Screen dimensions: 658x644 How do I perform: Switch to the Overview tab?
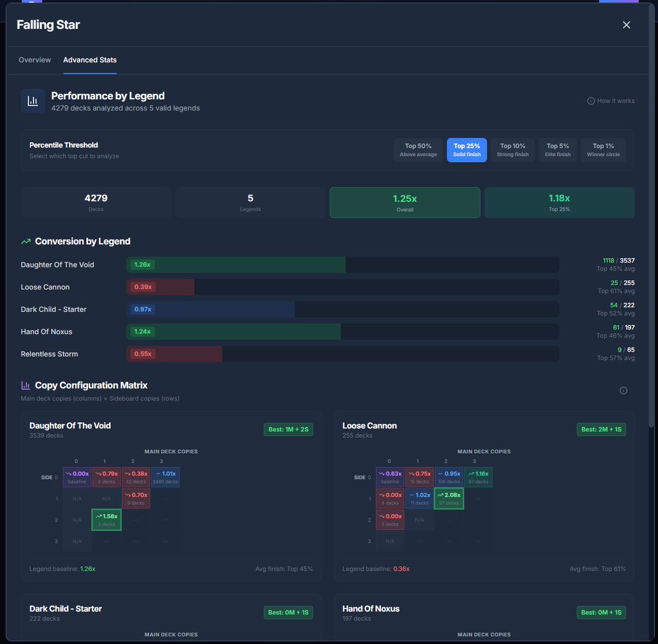35,60
